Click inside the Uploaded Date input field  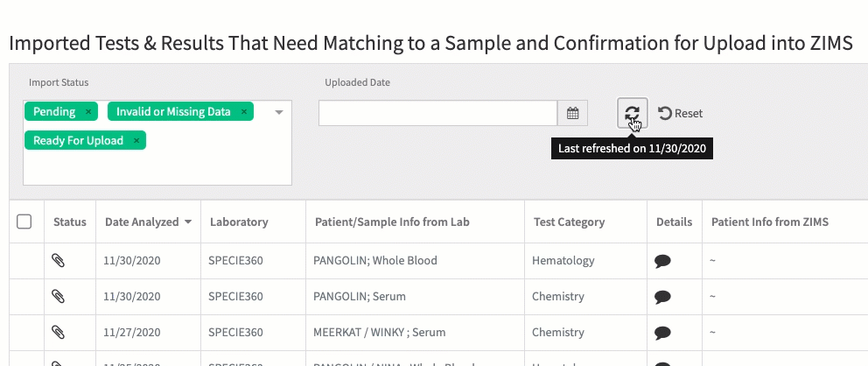(437, 113)
